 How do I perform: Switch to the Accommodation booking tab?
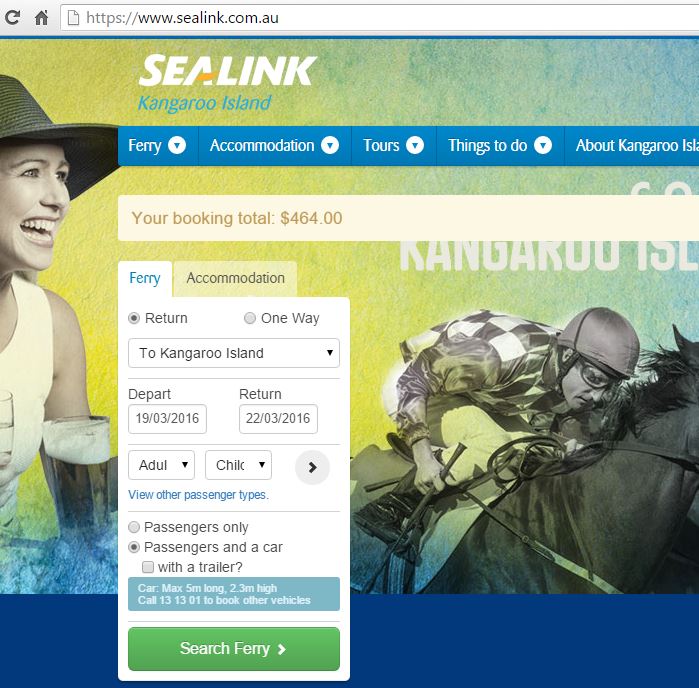pos(235,278)
